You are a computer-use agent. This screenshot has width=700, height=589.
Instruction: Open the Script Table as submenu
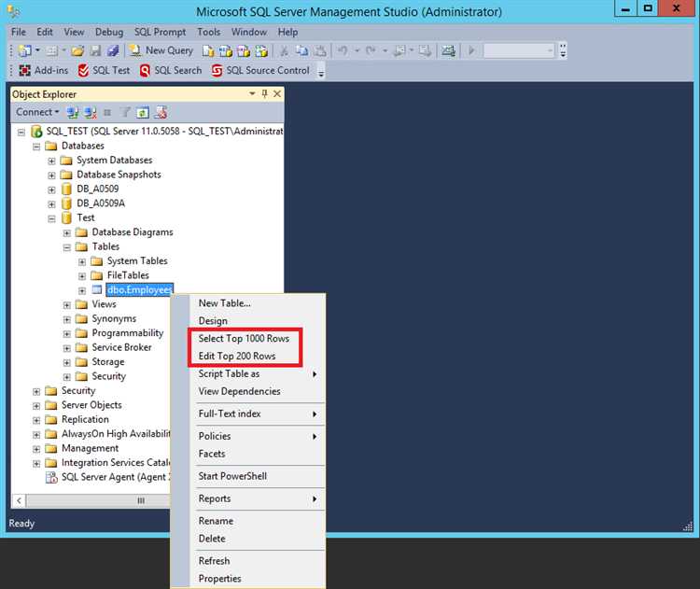257,373
